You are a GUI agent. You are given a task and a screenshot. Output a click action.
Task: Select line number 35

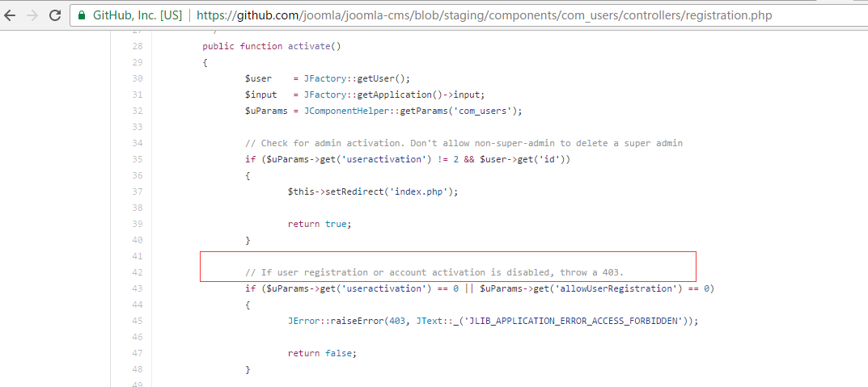point(138,159)
